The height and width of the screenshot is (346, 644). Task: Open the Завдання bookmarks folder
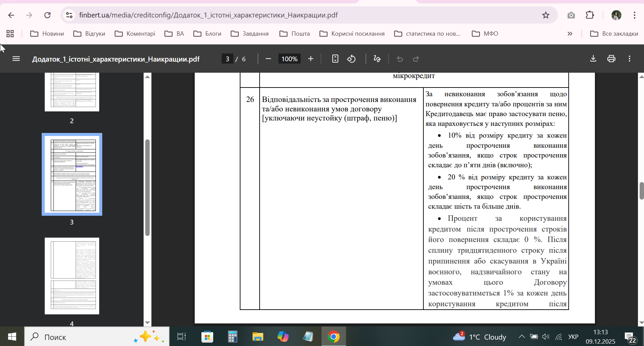(250, 34)
